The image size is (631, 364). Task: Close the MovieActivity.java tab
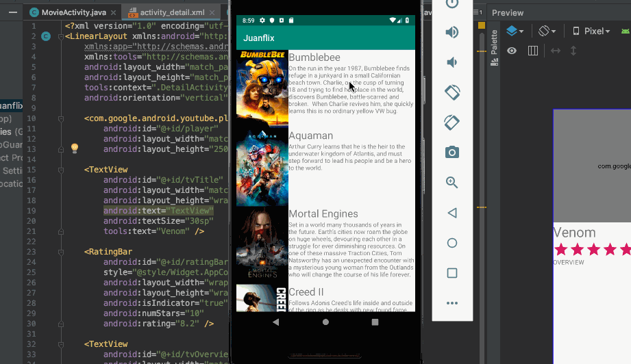pyautogui.click(x=114, y=13)
